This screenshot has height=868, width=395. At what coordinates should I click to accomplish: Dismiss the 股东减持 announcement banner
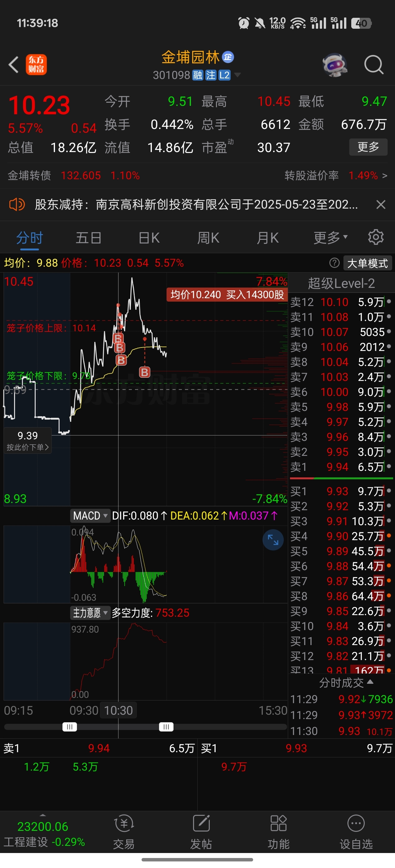[381, 204]
